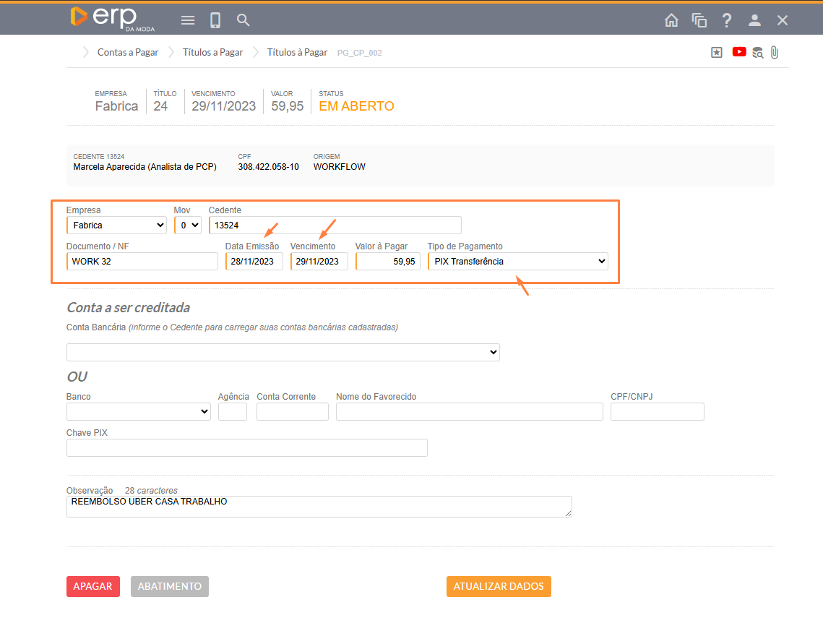Viewport: 823px width, 644px height.
Task: Go to home via house icon
Action: pos(671,20)
